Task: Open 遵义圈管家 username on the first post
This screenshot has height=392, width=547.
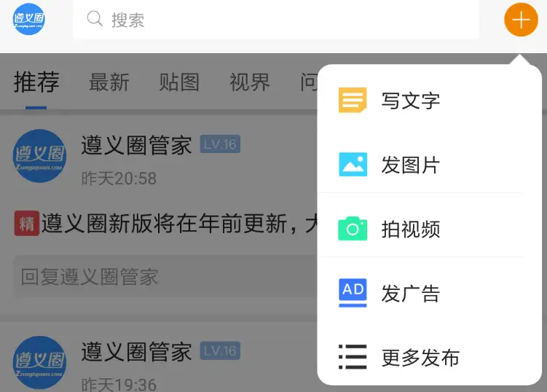Action: [x=136, y=146]
